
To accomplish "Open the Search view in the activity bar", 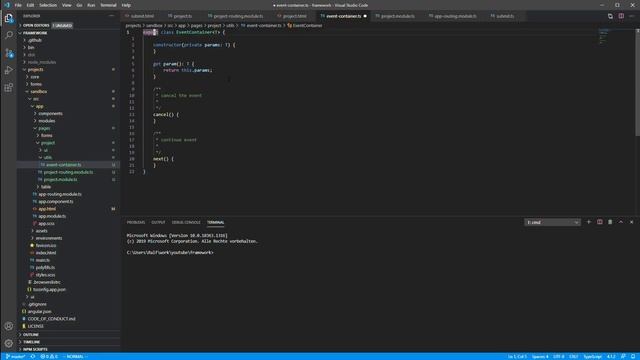I will pos(9,35).
